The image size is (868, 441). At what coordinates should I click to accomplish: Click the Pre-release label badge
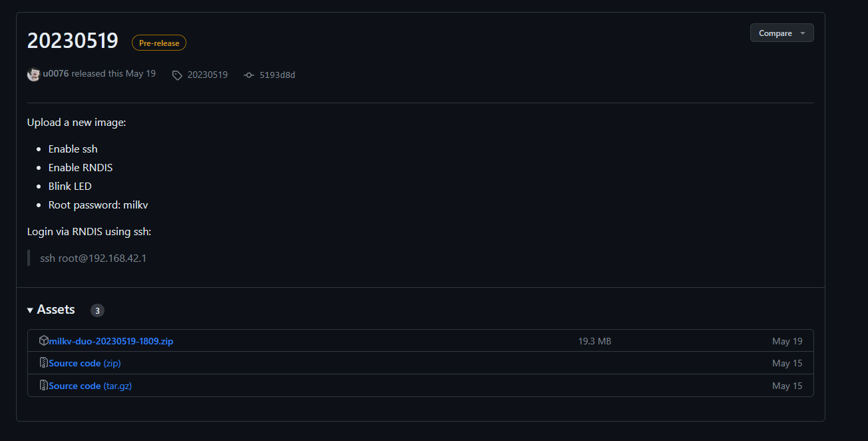(159, 43)
